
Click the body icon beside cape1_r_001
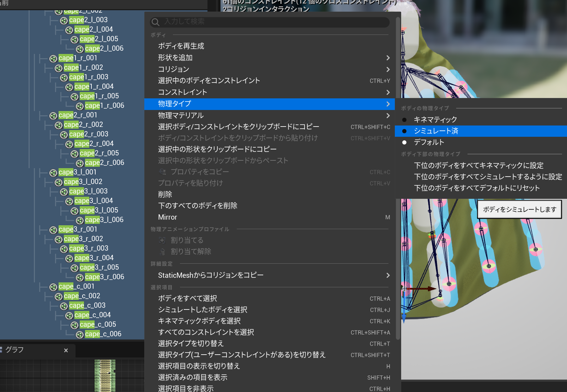(x=53, y=59)
